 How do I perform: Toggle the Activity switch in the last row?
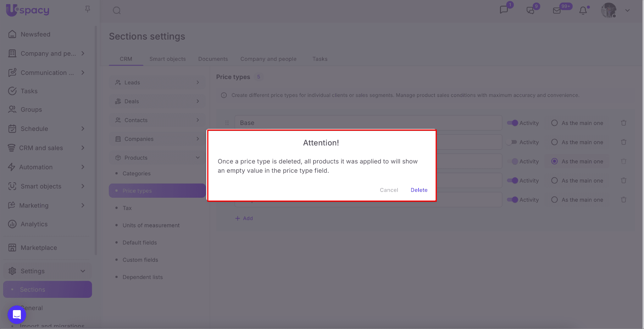pyautogui.click(x=512, y=200)
